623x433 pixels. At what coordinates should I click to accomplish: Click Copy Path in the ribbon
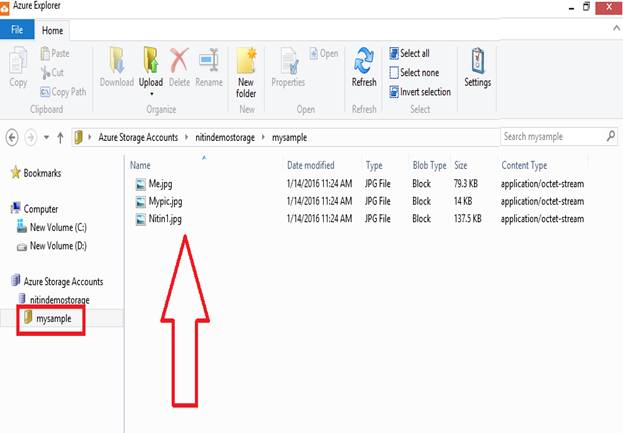coord(63,92)
